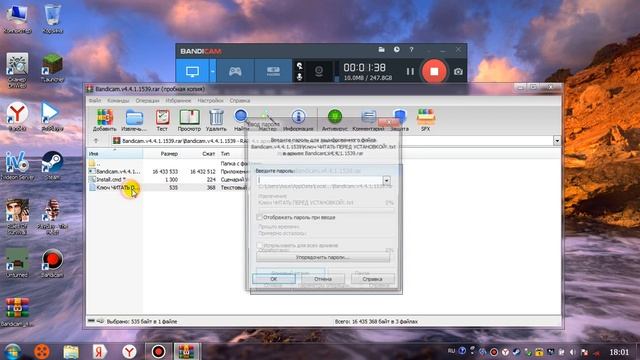Run the Антивирус green toolbar icon
The height and width of the screenshot is (360, 640).
pyautogui.click(x=335, y=120)
